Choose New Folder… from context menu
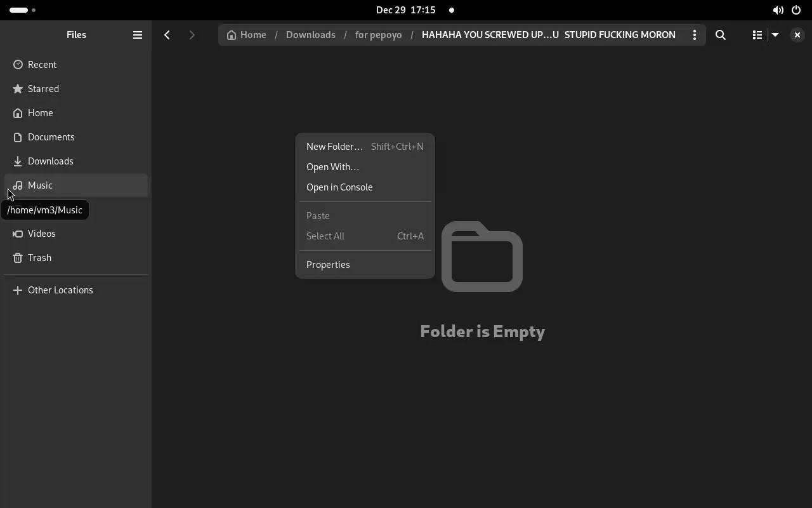 click(365, 147)
